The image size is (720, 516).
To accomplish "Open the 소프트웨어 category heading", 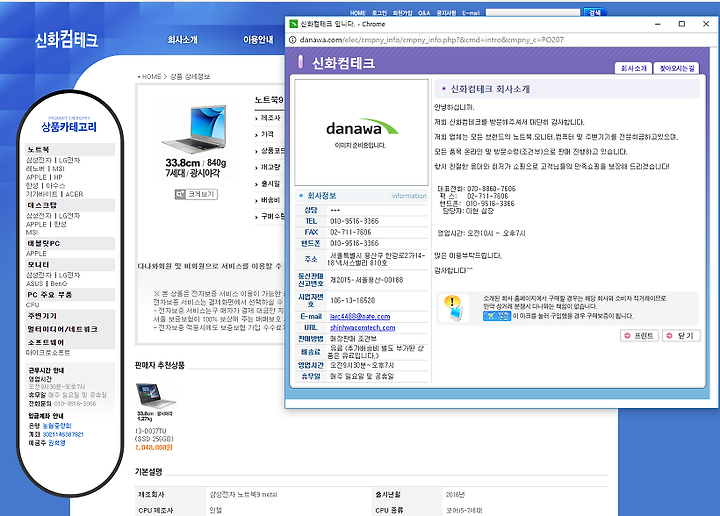I will tap(46, 342).
